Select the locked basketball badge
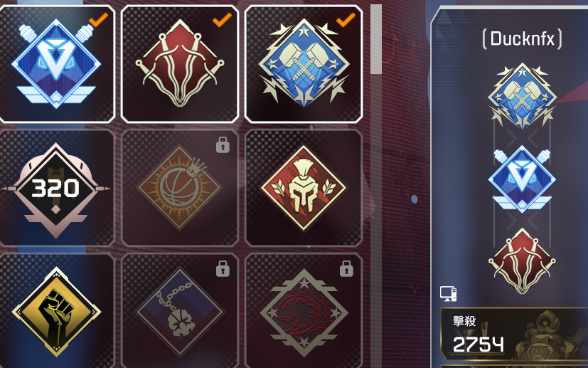 pos(180,188)
